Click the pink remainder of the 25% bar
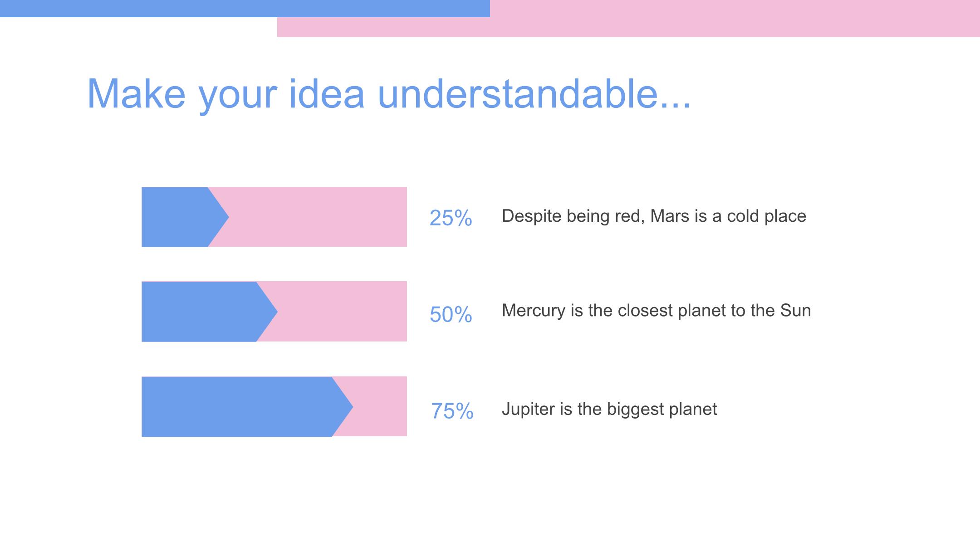This screenshot has width=980, height=551. (318, 217)
